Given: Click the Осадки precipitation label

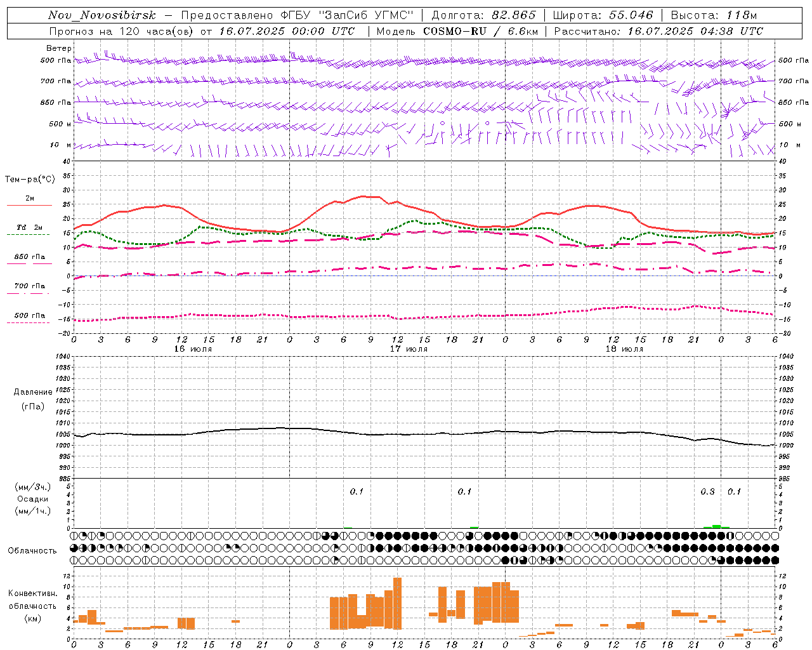Looking at the screenshot, I should 32,499.
